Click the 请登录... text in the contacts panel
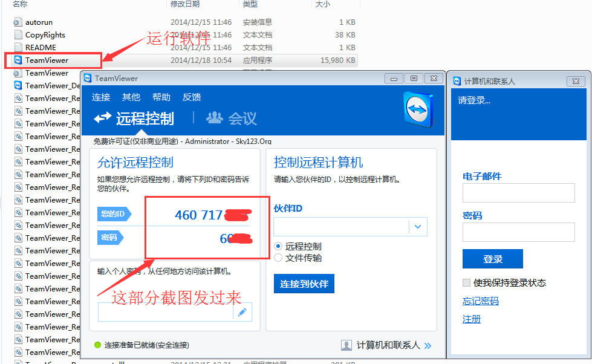This screenshot has height=364, width=592. (x=474, y=100)
